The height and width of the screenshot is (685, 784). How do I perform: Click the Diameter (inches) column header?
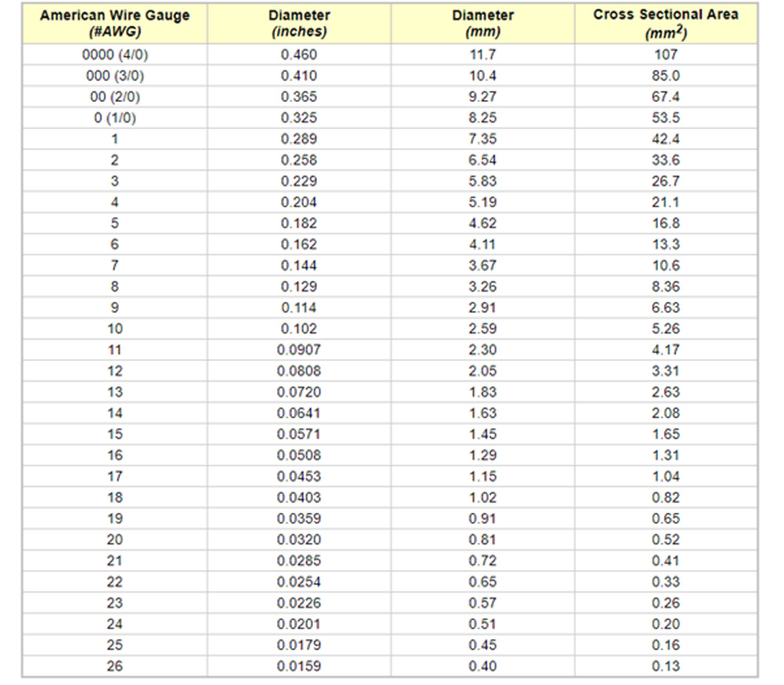coord(299,23)
